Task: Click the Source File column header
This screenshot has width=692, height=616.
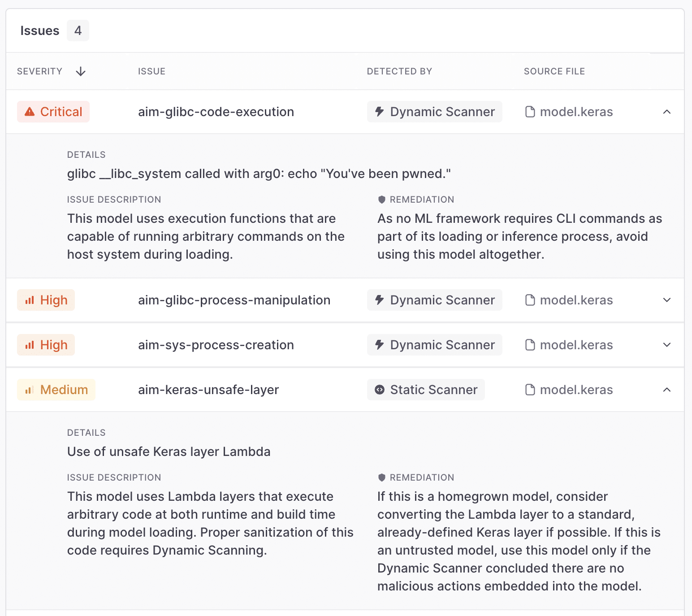Action: [554, 72]
